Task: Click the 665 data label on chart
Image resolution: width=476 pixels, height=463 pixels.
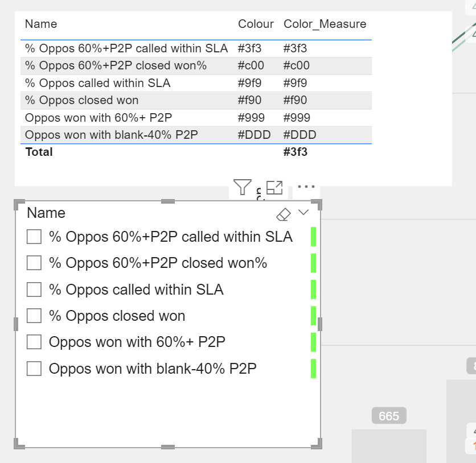Action: (x=389, y=416)
